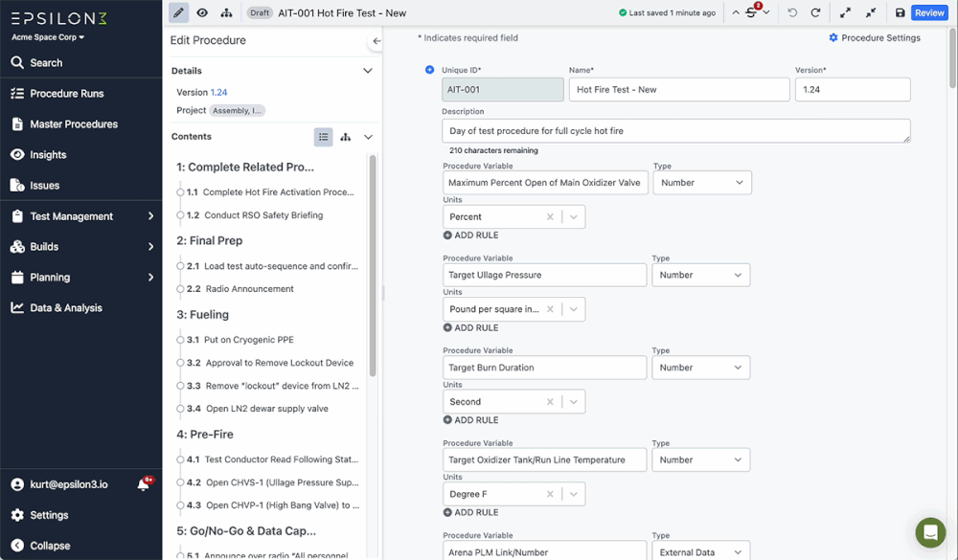Screen dimensions: 958x560
Task: Open Acme Space Corp workspace dropdown
Action: (48, 37)
